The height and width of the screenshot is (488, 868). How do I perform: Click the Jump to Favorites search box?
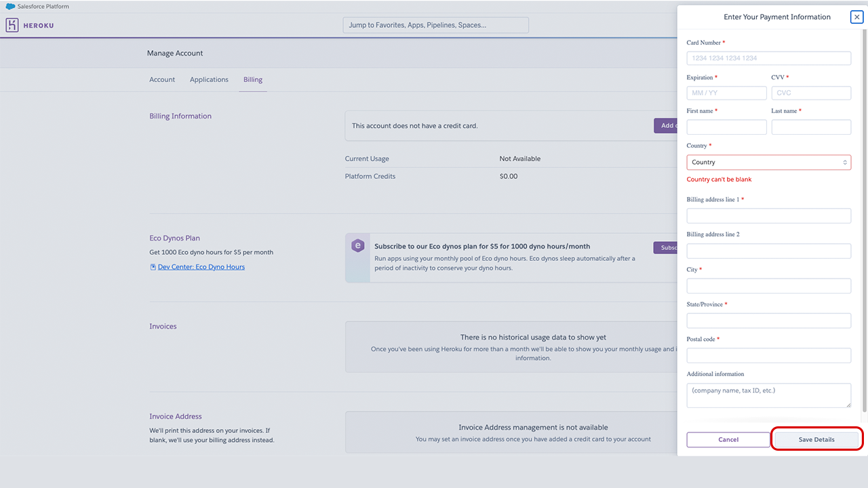435,25
